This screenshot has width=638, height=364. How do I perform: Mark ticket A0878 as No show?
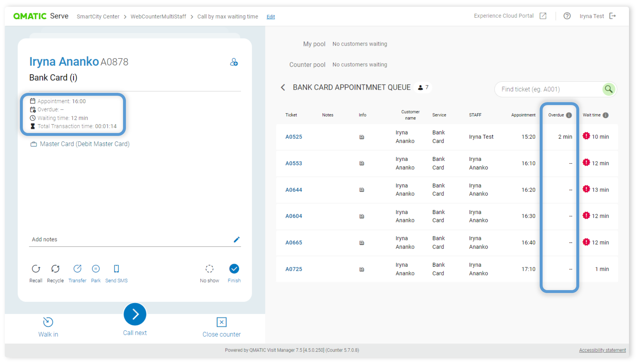pyautogui.click(x=209, y=269)
